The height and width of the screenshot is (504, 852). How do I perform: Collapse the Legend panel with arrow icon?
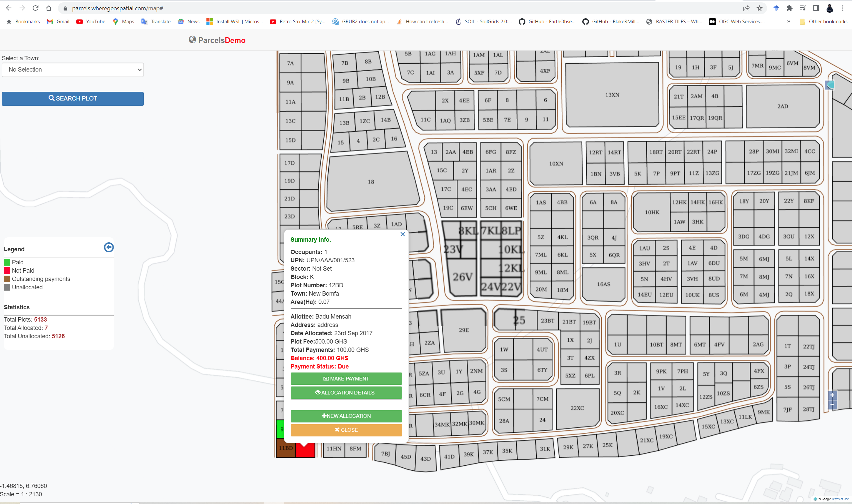tap(109, 247)
